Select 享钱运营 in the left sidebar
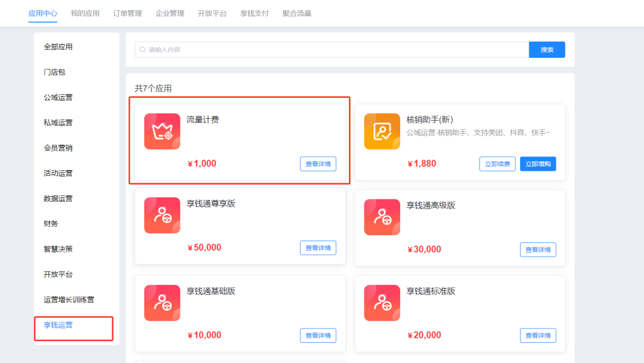644x363 pixels. point(57,325)
